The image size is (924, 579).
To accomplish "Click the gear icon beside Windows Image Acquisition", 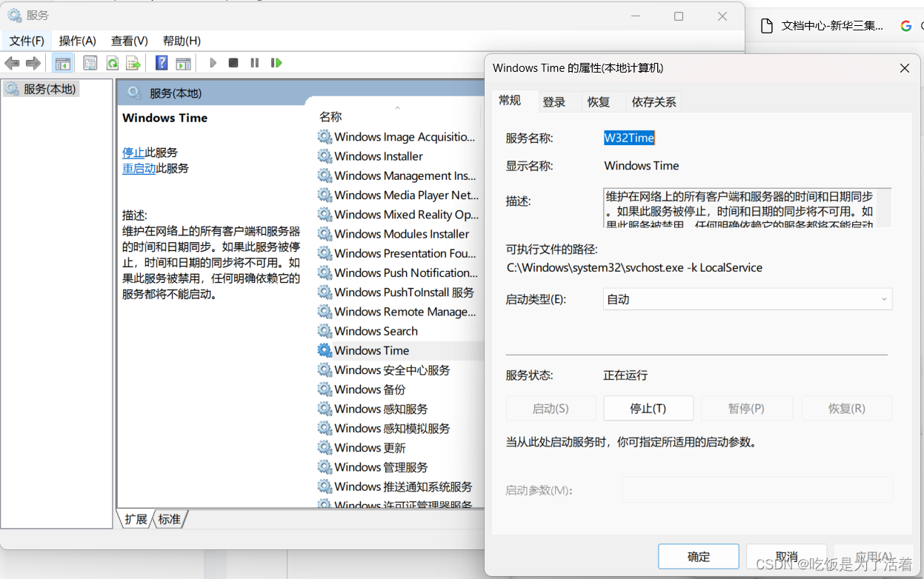I will coord(325,137).
